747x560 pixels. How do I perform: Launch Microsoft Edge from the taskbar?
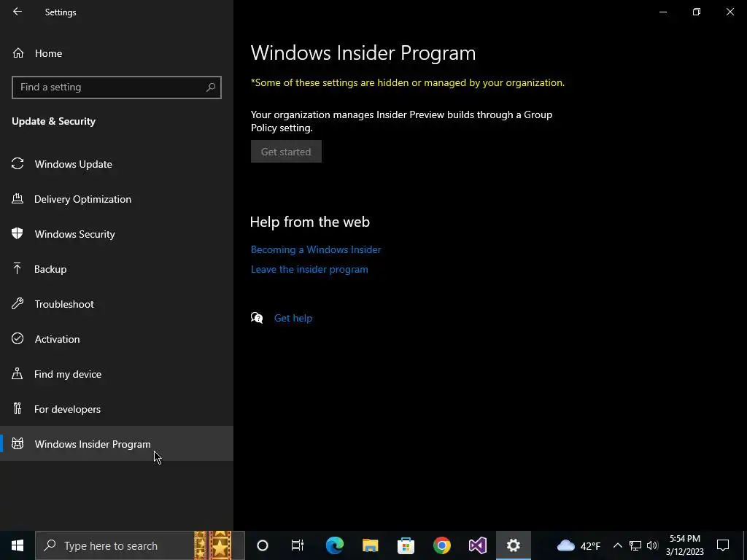pos(334,545)
